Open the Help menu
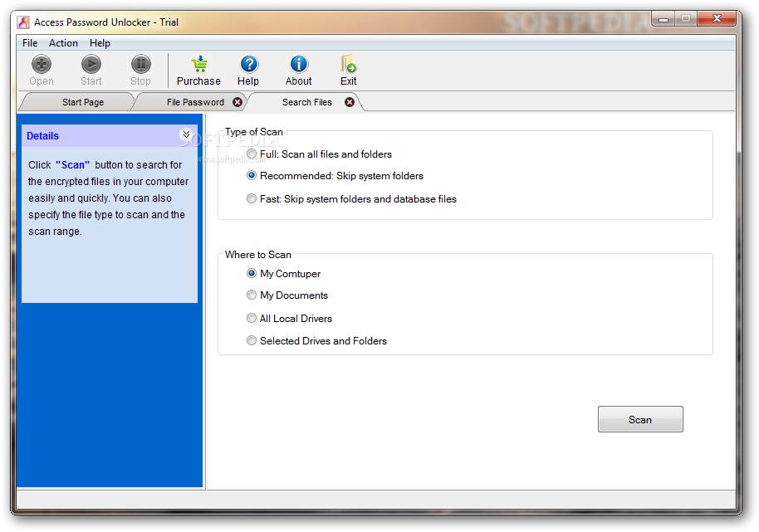The height and width of the screenshot is (532, 759). (x=100, y=43)
